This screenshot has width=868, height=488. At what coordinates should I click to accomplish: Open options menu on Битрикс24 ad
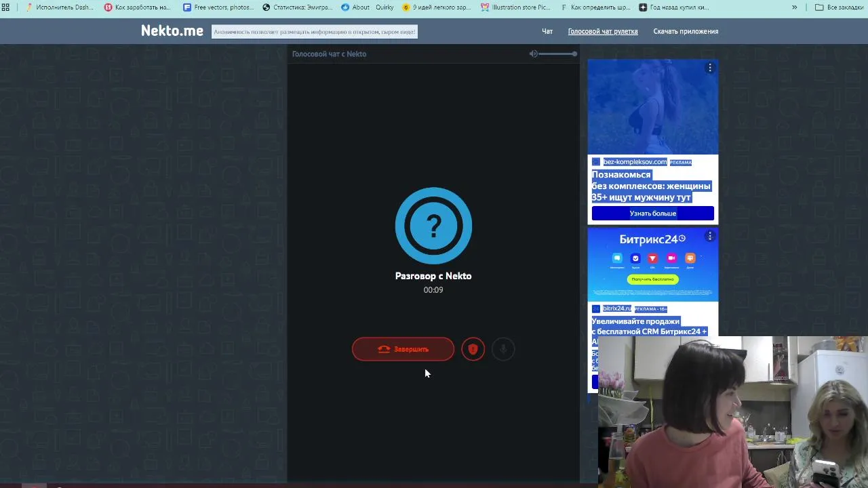coord(710,236)
